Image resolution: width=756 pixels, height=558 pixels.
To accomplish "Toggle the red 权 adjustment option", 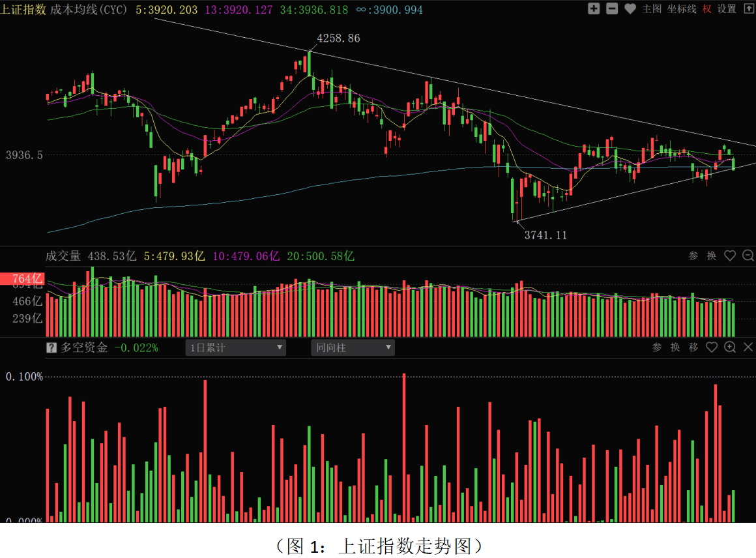I will 707,8.
